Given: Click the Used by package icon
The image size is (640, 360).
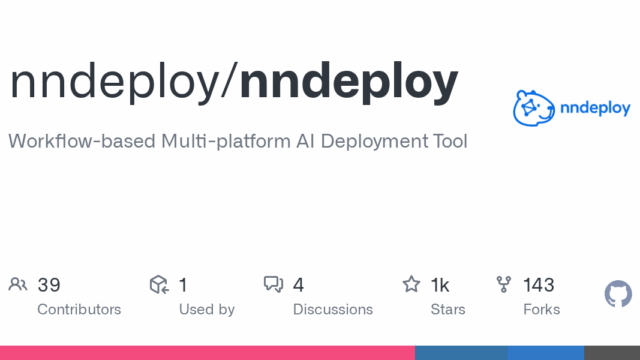Looking at the screenshot, I should (x=159, y=284).
